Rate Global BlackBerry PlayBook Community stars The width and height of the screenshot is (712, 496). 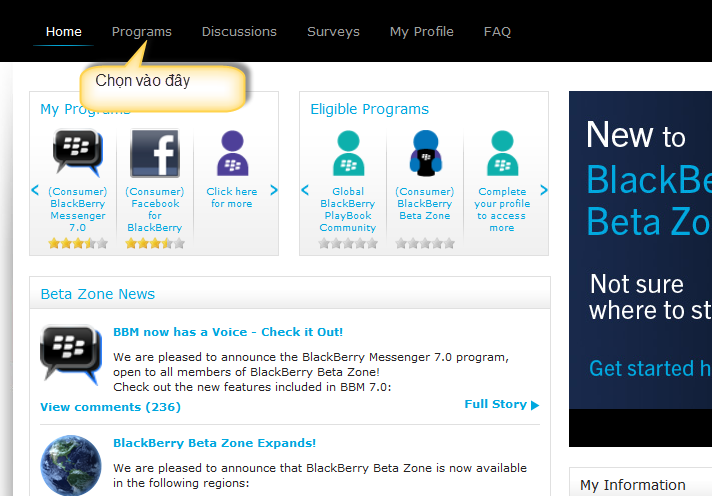pos(348,243)
